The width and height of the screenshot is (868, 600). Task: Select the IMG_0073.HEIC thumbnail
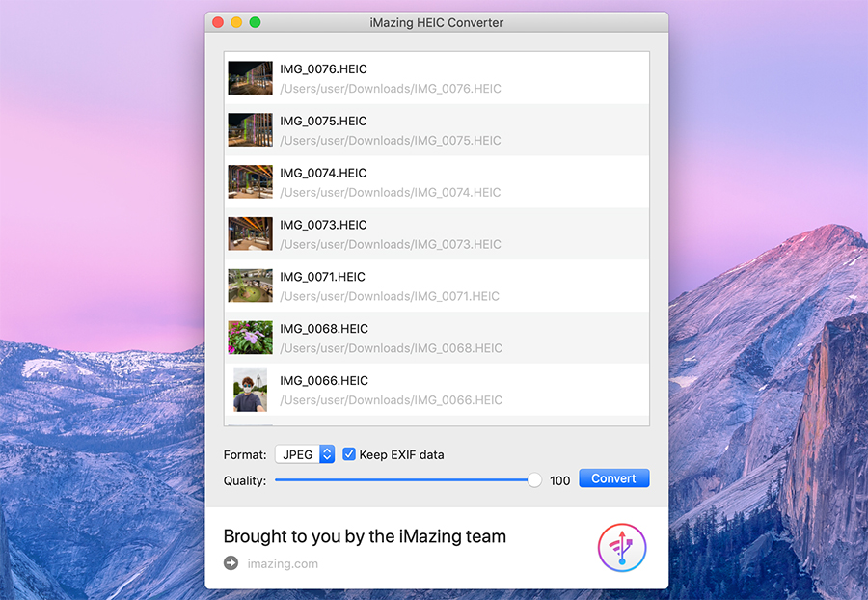point(250,233)
